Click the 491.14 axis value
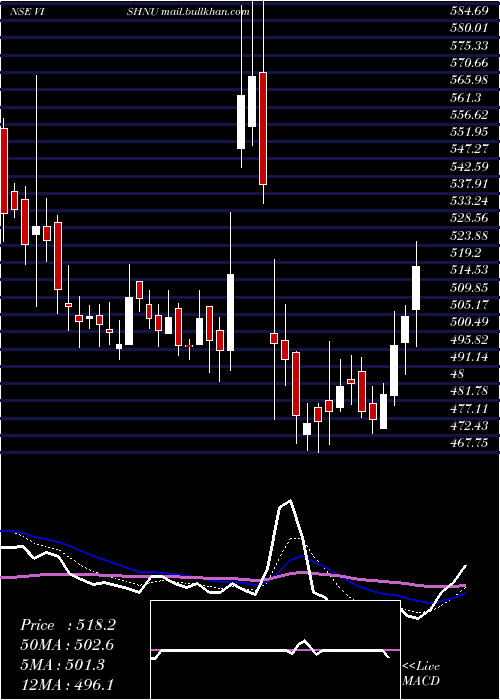Viewport: 500px width, 700px height. click(468, 357)
